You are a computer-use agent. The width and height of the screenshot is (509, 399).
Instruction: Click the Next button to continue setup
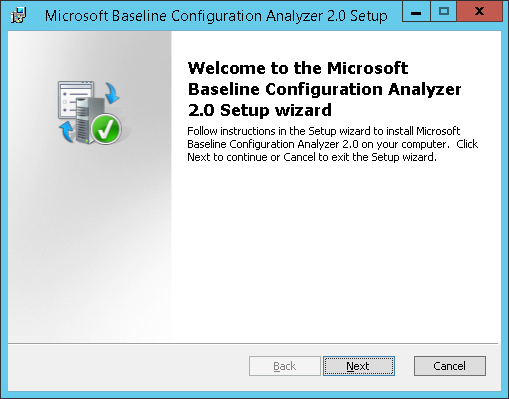(359, 366)
